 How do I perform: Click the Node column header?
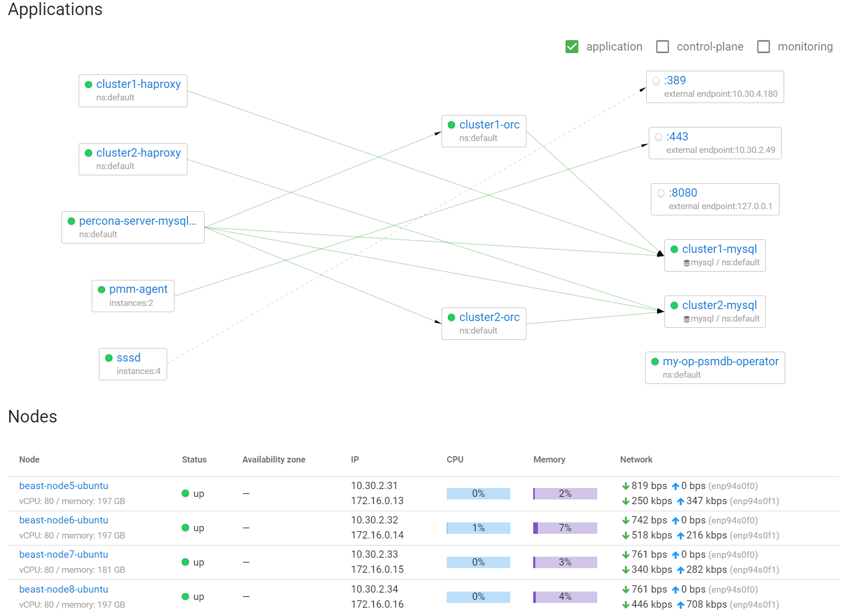pyautogui.click(x=29, y=459)
